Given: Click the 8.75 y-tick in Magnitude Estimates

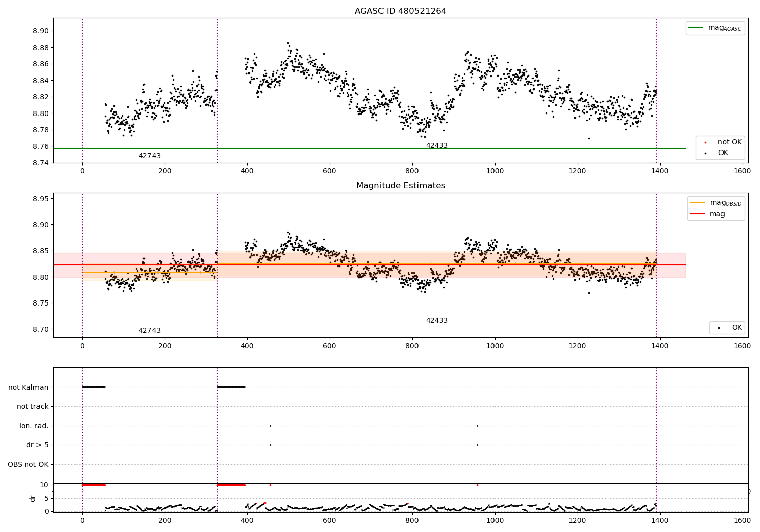Looking at the screenshot, I should pos(40,303).
